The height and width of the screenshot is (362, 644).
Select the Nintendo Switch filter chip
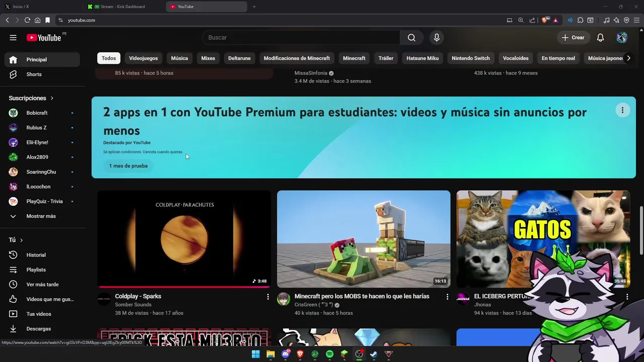[470, 58]
